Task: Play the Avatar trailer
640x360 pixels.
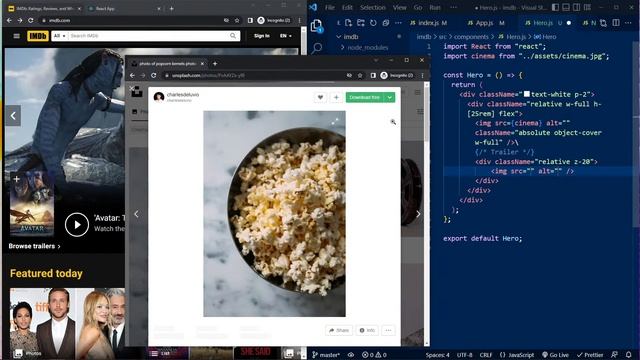Action: click(77, 224)
